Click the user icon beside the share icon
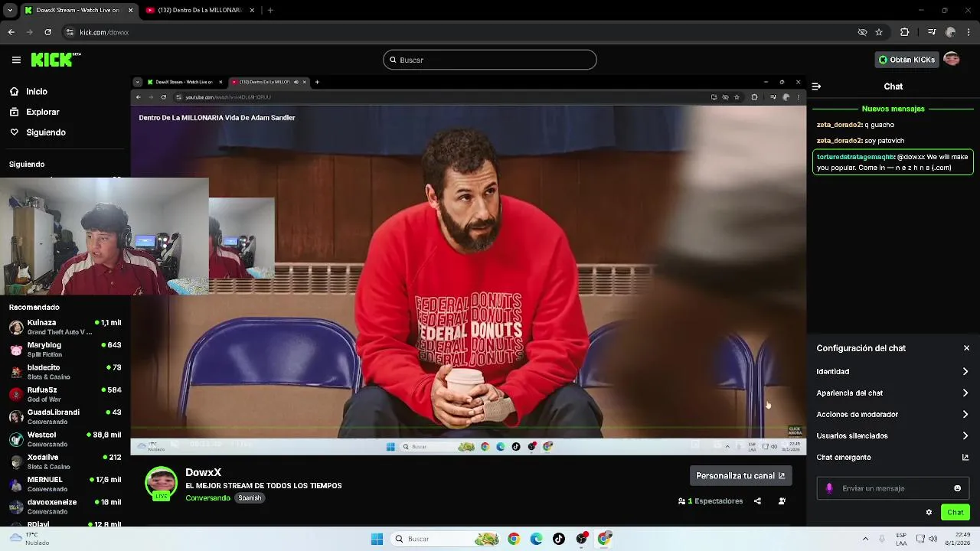Image resolution: width=980 pixels, height=551 pixels. pyautogui.click(x=782, y=501)
